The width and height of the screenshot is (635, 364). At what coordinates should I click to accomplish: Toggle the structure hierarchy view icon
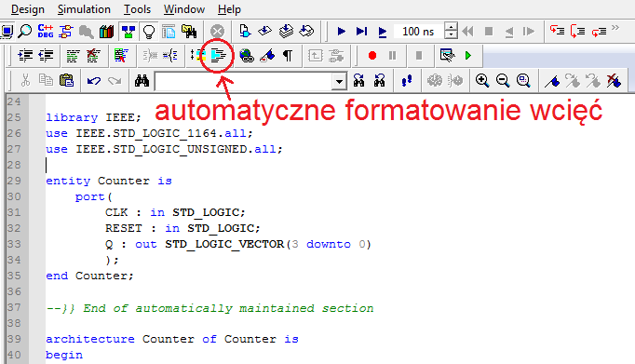click(x=128, y=31)
